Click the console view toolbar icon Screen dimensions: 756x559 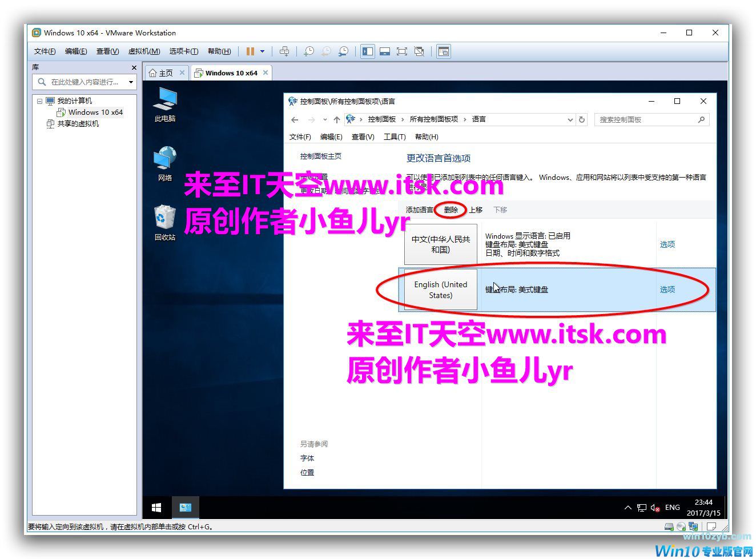pyautogui.click(x=444, y=51)
